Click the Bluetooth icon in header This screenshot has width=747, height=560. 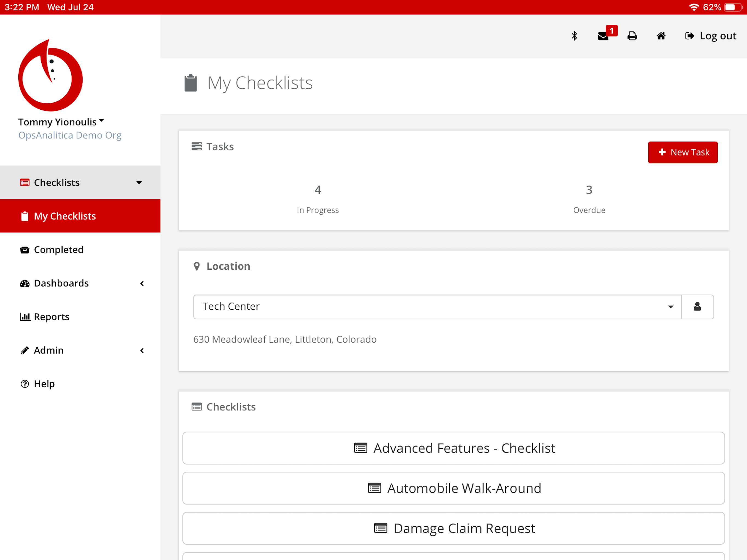574,36
